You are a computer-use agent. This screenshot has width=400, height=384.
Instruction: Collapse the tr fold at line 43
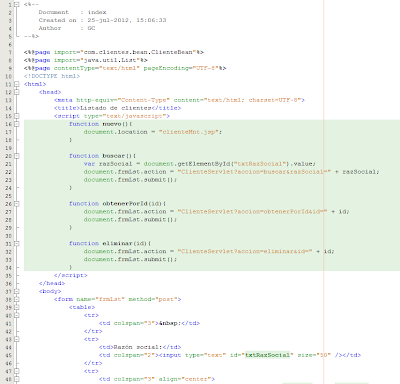[x=17, y=339]
